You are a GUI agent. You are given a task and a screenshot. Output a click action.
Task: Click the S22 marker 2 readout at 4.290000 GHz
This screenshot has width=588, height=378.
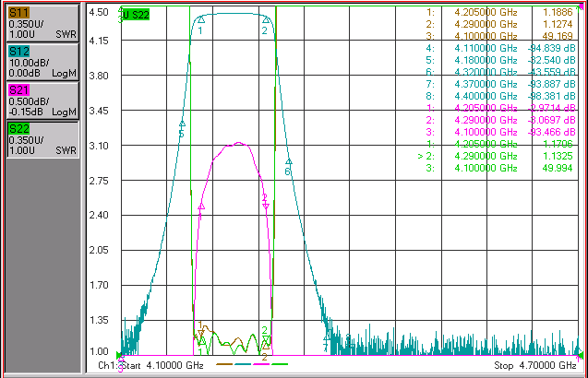coord(495,156)
